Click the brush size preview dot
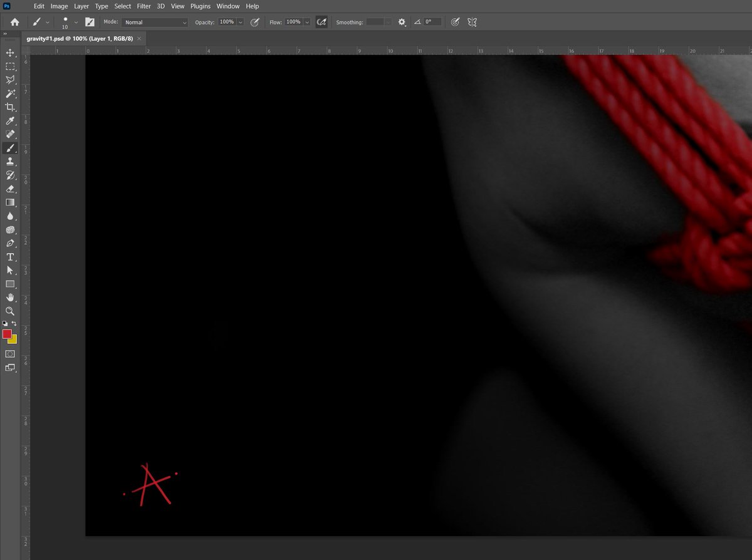 [x=65, y=19]
